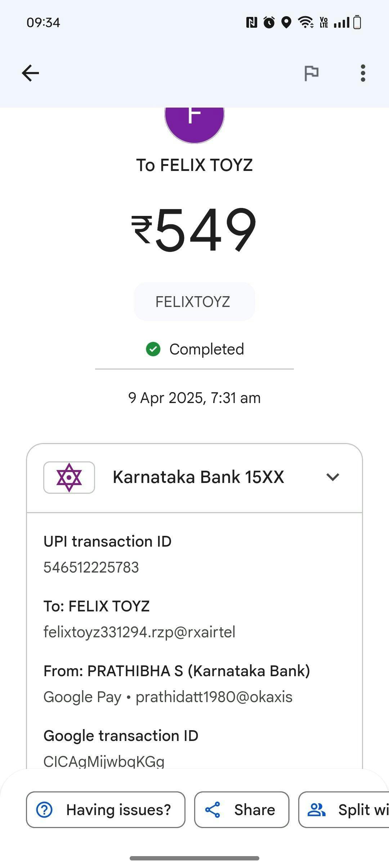Tap the Karnataka Bank 15XX account row
389x868 pixels.
click(198, 477)
